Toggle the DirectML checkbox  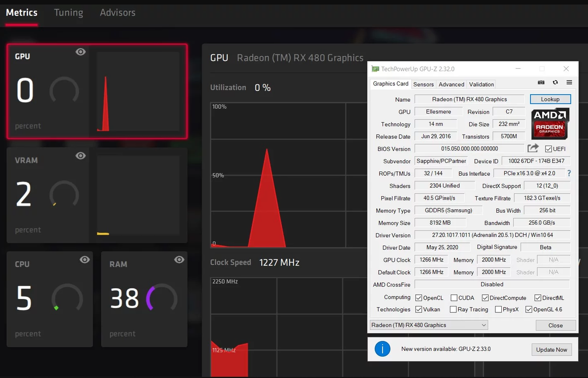pyautogui.click(x=538, y=298)
